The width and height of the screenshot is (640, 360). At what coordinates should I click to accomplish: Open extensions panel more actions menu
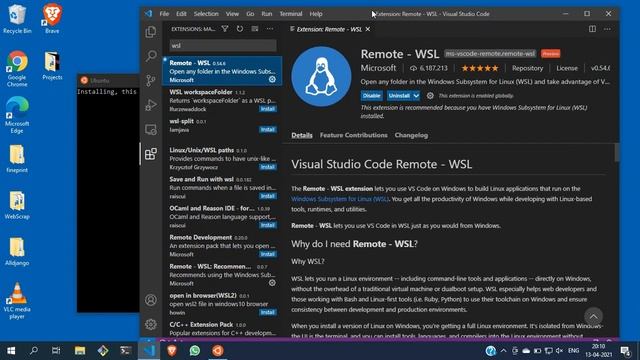pyautogui.click(x=270, y=29)
